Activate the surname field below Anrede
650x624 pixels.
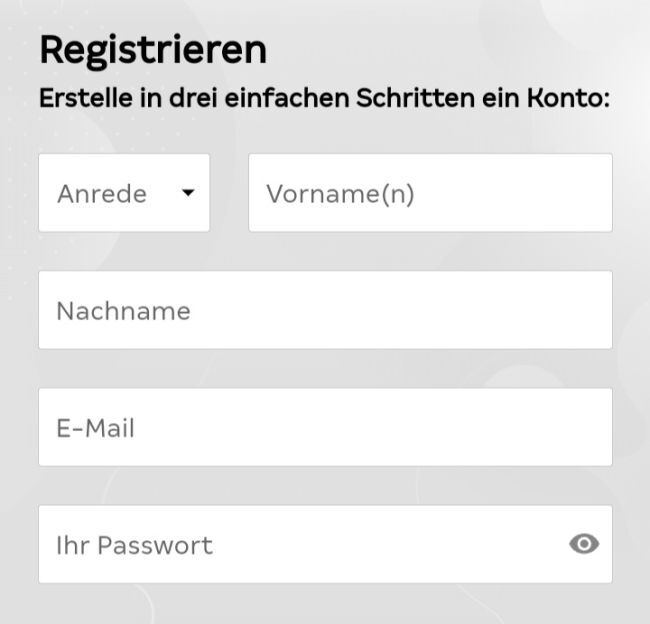(325, 310)
